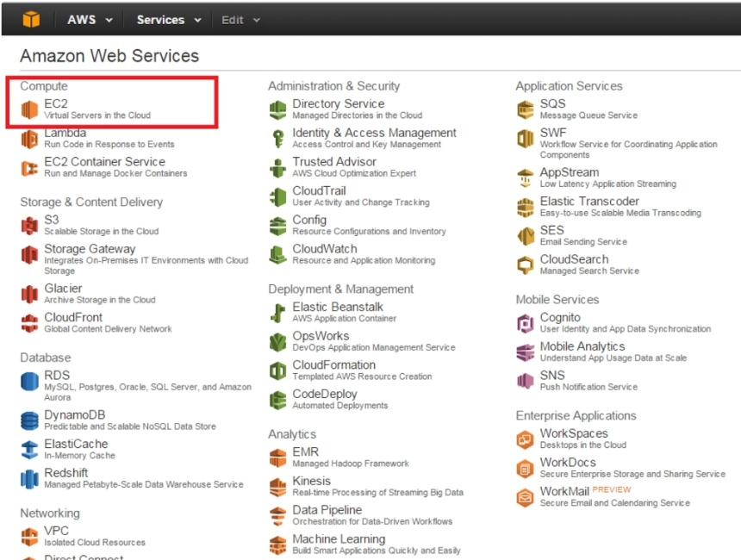This screenshot has width=741, height=560.
Task: Click the Config service icon
Action: pyautogui.click(x=277, y=226)
